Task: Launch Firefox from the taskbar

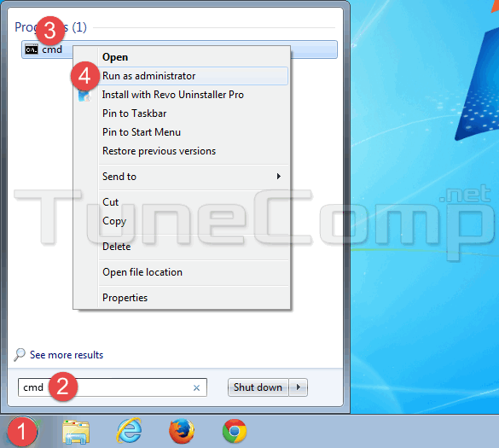Action: [182, 431]
